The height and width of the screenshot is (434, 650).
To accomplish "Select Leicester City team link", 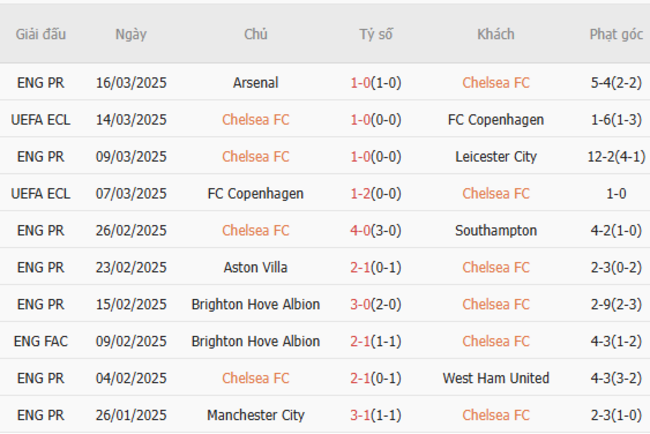I will point(496,157).
